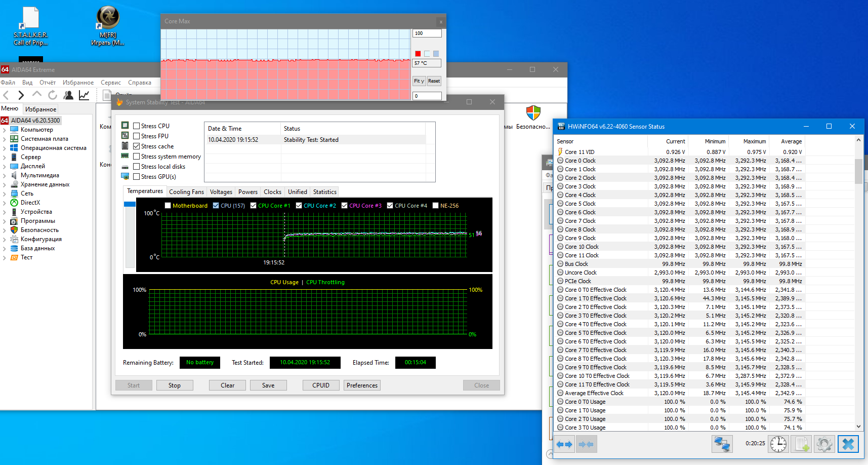Click AIDA64 toolbar graph chart icon
868x465 pixels.
84,95
